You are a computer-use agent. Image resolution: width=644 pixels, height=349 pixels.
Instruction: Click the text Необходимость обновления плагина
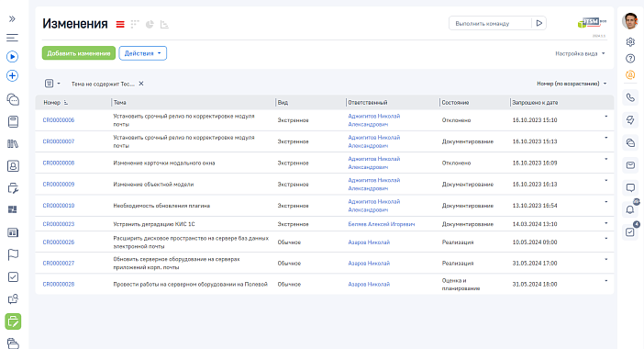click(161, 206)
